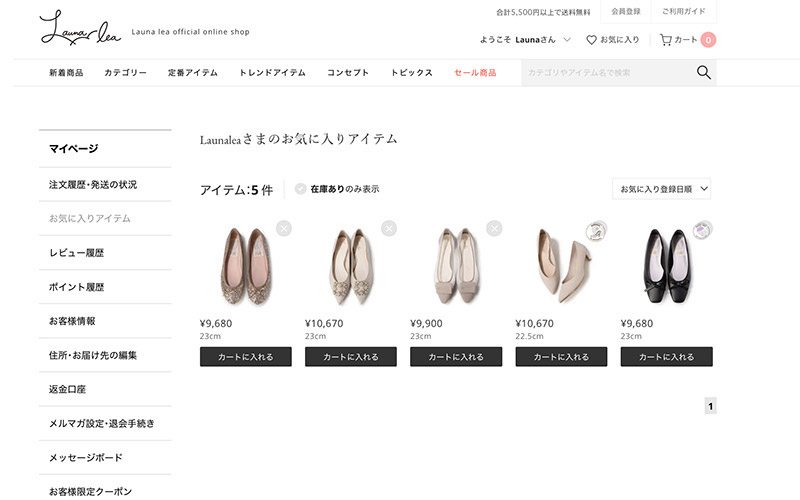Open 新着商品 in the navigation
This screenshot has height=500, width=800.
tap(66, 72)
